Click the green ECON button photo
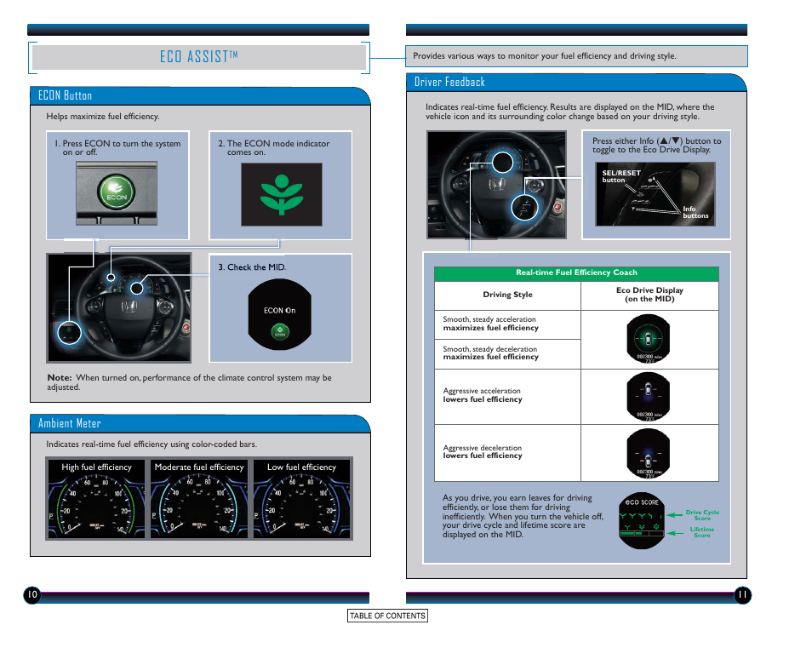Screen dimensions: 812x665 tap(117, 192)
